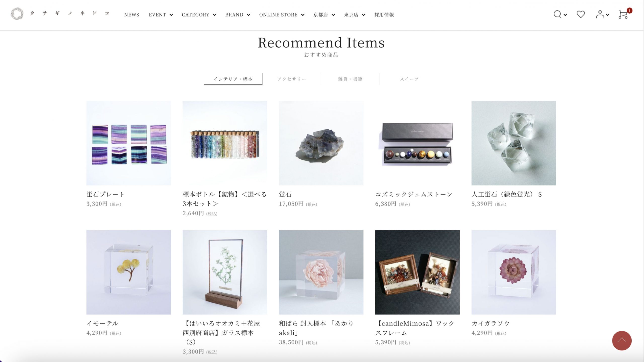644x362 pixels.
Task: Expand the CATEGORY dropdown menu
Action: (199, 15)
